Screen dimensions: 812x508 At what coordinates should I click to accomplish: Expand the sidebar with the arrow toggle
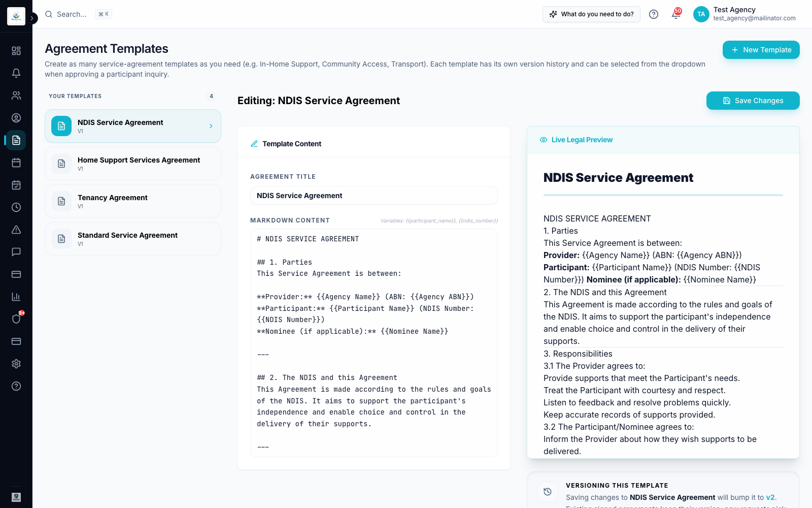coord(32,18)
